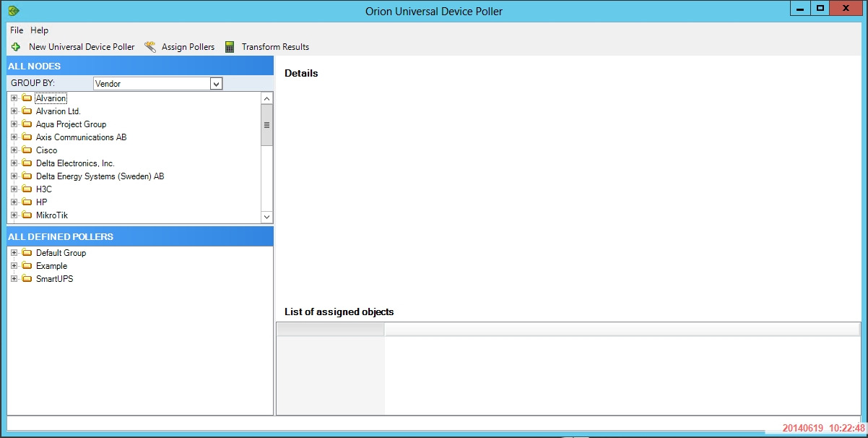Viewport: 868px width, 438px height.
Task: Select the H3C tree item label
Action: click(x=43, y=189)
